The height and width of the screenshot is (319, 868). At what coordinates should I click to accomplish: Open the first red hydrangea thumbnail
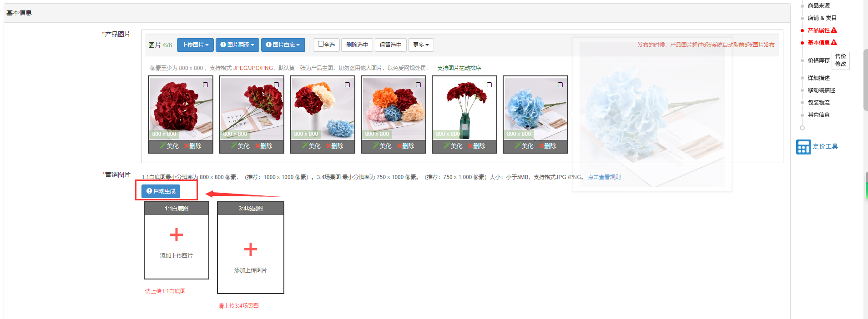(181, 108)
